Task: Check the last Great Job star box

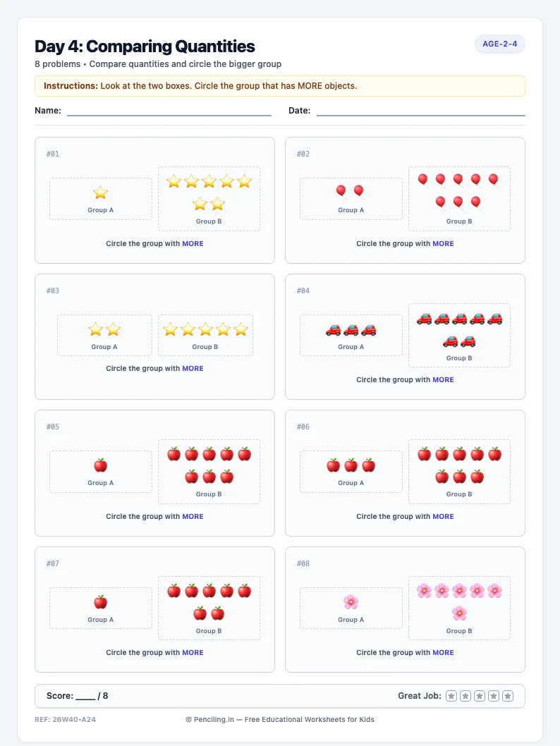Action: 508,696
